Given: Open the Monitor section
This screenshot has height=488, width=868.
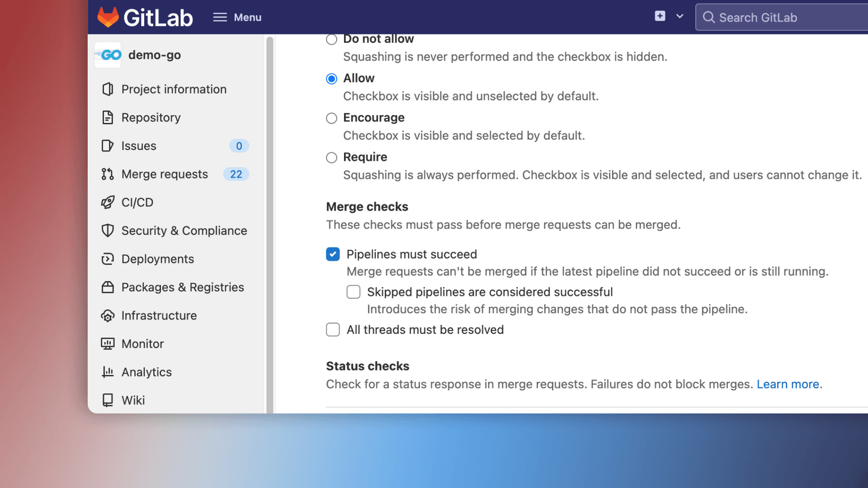Looking at the screenshot, I should pyautogui.click(x=142, y=343).
